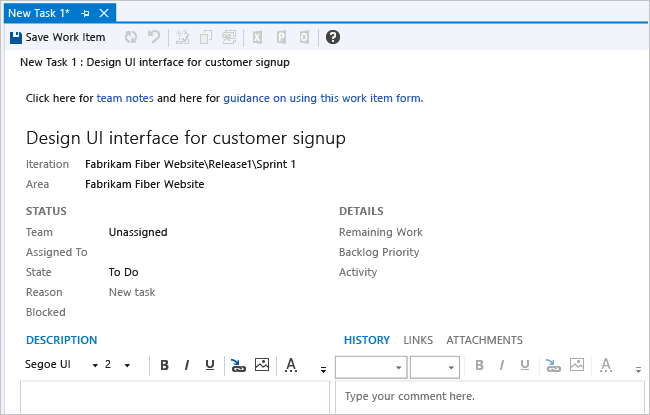This screenshot has width=650, height=415.
Task: Insert an image in the Description editor
Action: (262, 366)
